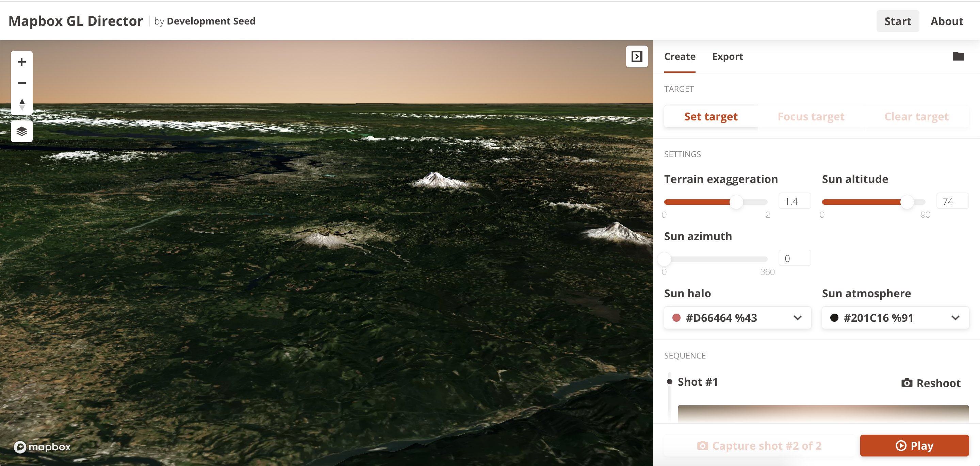Viewport: 980px width, 466px height.
Task: Edit the Terrain exaggeration value 1.4
Action: tap(794, 201)
